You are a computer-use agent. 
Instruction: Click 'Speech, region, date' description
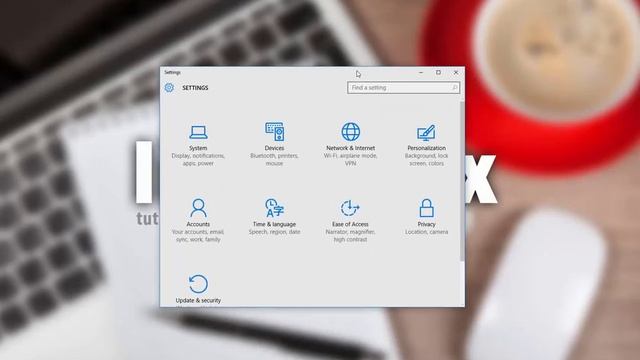click(274, 232)
